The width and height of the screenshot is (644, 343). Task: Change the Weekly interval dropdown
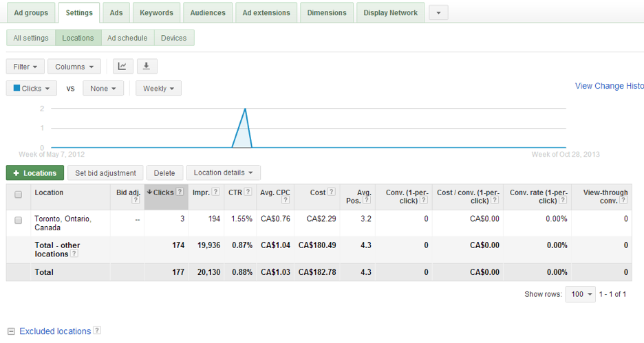click(158, 89)
